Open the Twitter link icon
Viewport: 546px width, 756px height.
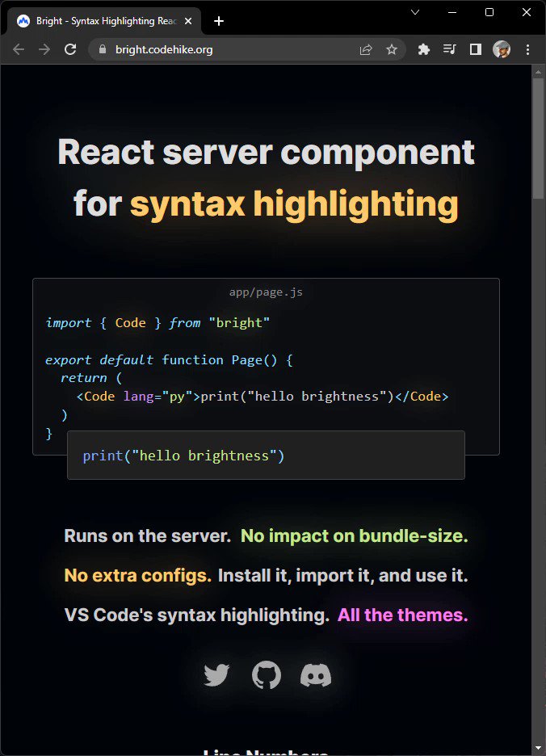point(216,675)
